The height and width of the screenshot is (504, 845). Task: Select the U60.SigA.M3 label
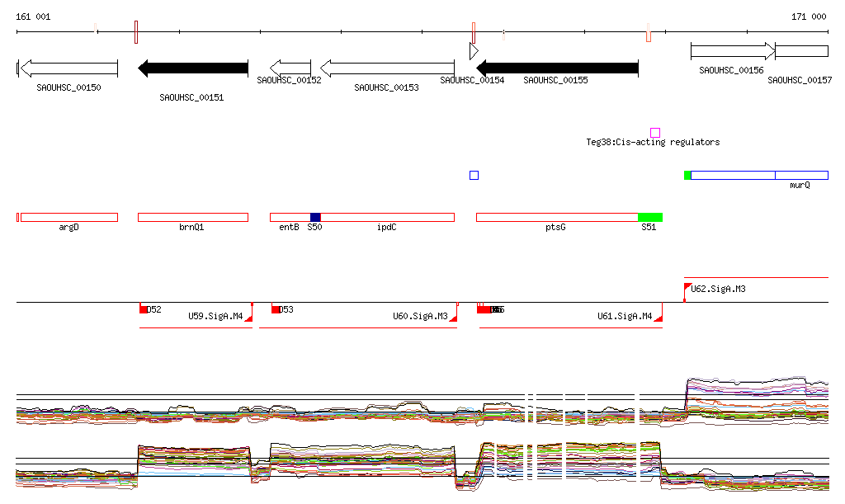(x=420, y=316)
